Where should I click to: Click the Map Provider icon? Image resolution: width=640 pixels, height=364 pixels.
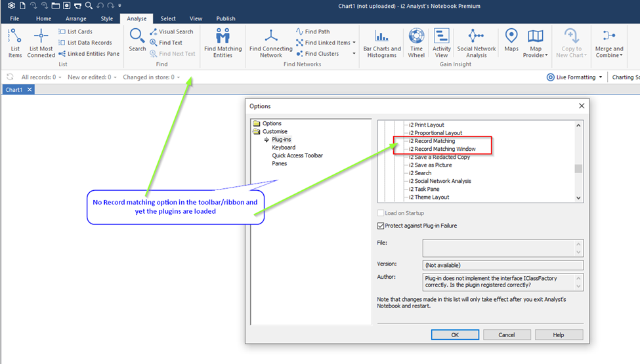[x=536, y=36]
